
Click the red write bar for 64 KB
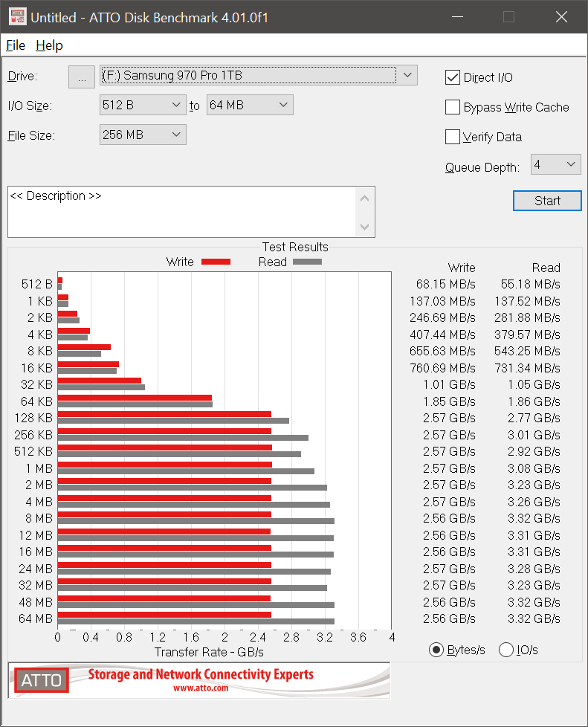(x=135, y=398)
